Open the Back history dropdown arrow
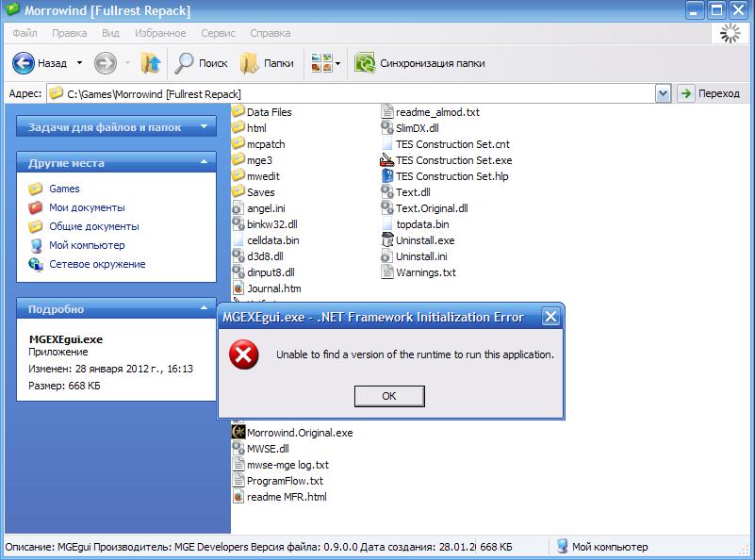This screenshot has height=560, width=755. (79, 63)
